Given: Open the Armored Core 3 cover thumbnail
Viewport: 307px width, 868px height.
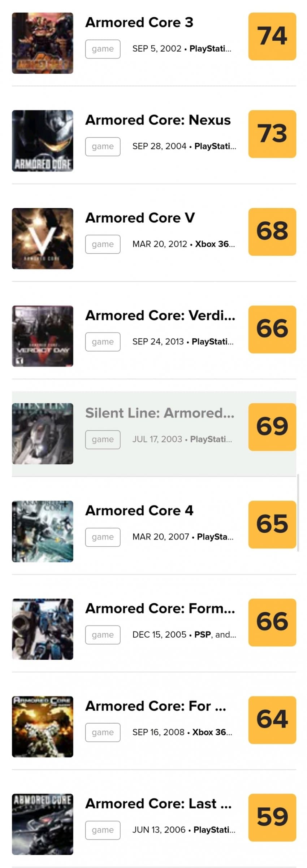Looking at the screenshot, I should 43,43.
